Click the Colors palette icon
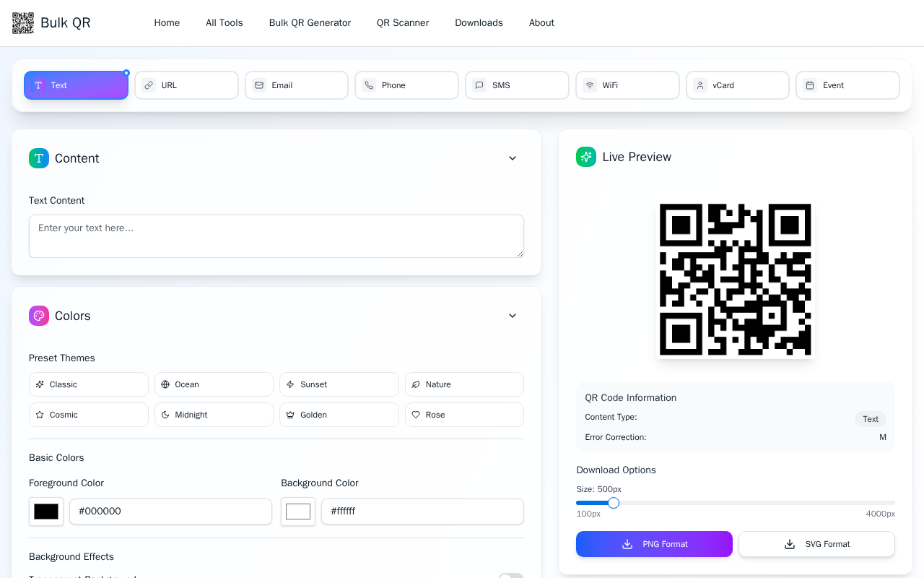This screenshot has height=578, width=924. click(x=39, y=316)
